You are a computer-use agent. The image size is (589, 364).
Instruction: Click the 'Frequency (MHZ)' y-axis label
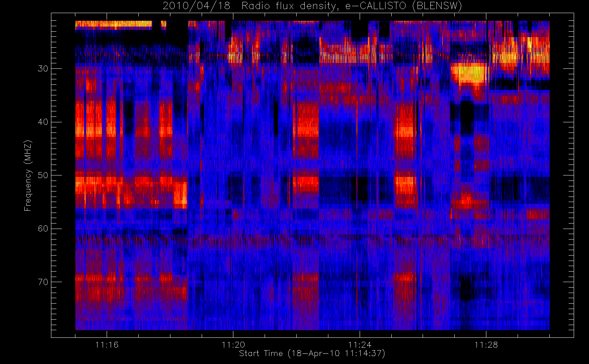pyautogui.click(x=28, y=175)
